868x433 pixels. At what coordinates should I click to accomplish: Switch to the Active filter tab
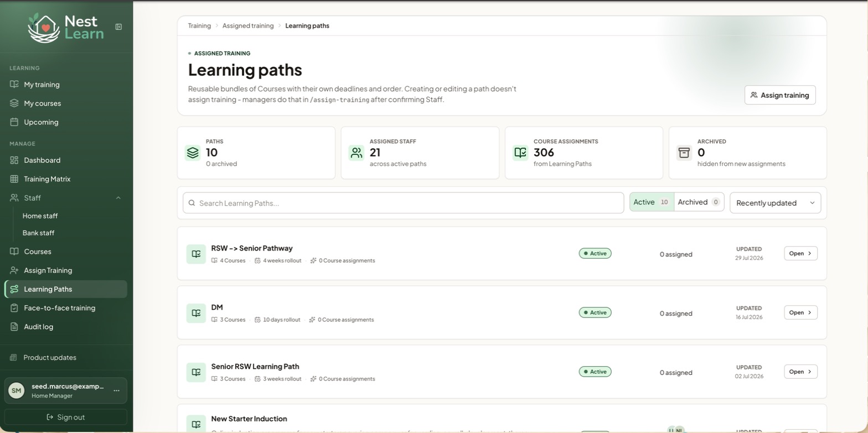pos(652,202)
